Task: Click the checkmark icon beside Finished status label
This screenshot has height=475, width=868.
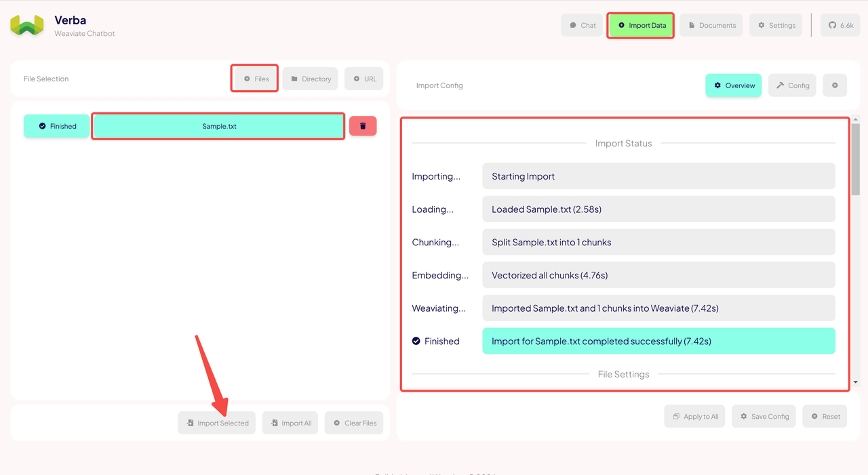Action: pos(416,341)
